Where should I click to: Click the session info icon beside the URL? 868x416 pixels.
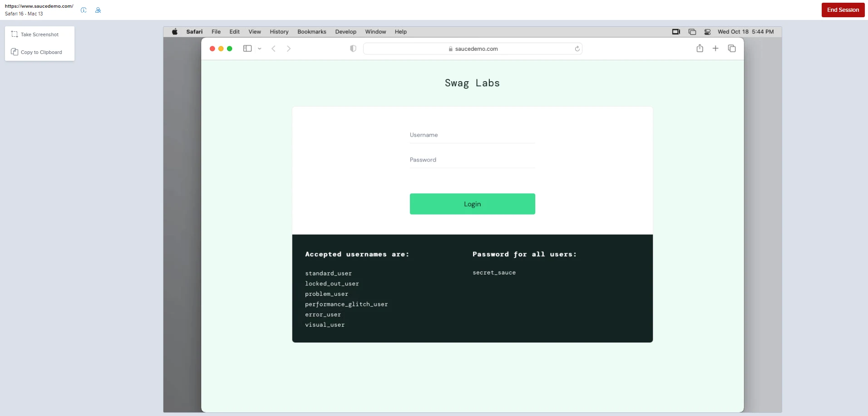click(x=84, y=10)
